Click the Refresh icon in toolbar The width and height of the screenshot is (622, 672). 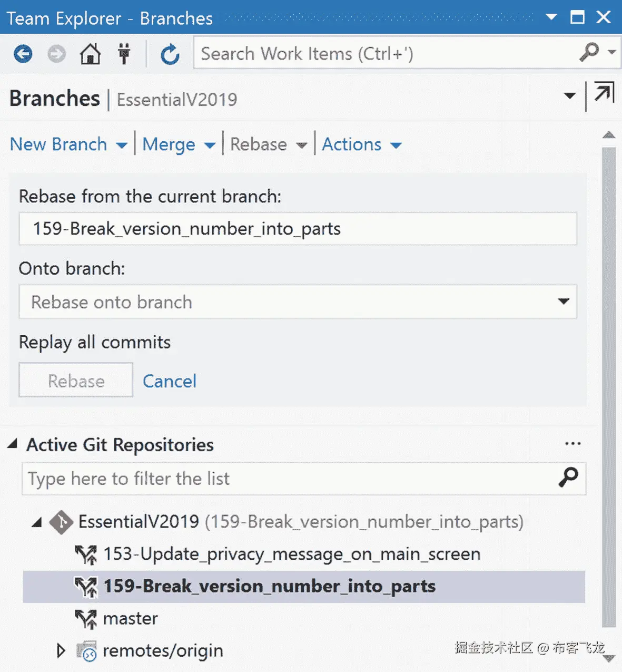[x=170, y=54]
